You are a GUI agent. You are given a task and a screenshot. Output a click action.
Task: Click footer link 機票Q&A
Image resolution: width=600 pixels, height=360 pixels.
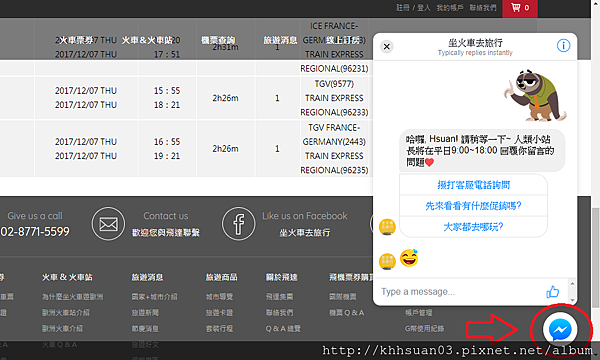pyautogui.click(x=347, y=313)
